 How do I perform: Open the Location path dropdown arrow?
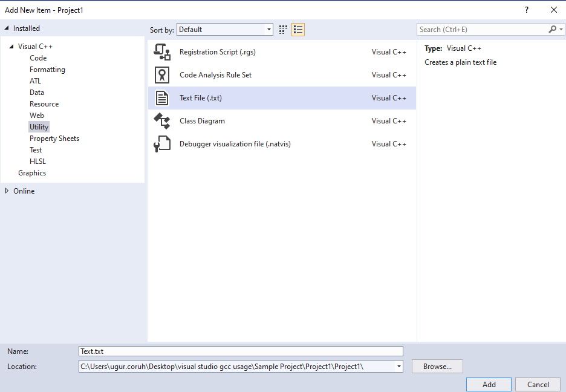[399, 367]
